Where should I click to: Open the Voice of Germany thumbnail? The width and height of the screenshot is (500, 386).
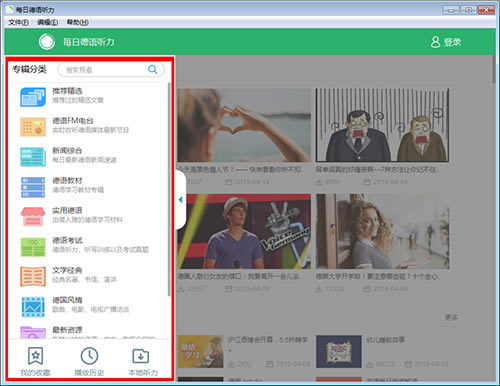(x=244, y=231)
